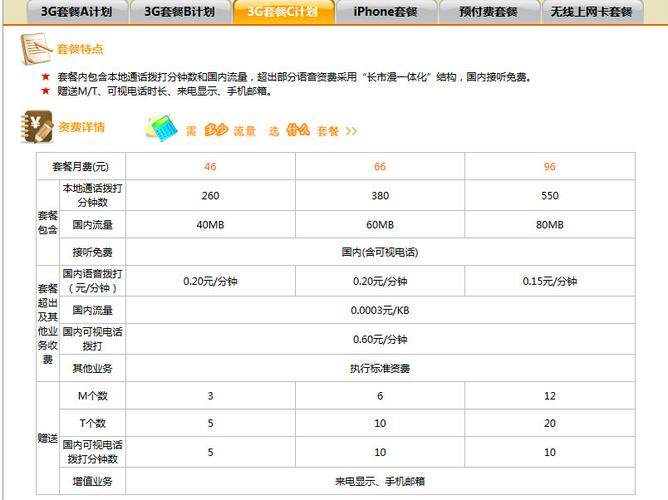Click the 增值业务 row label

(x=92, y=481)
